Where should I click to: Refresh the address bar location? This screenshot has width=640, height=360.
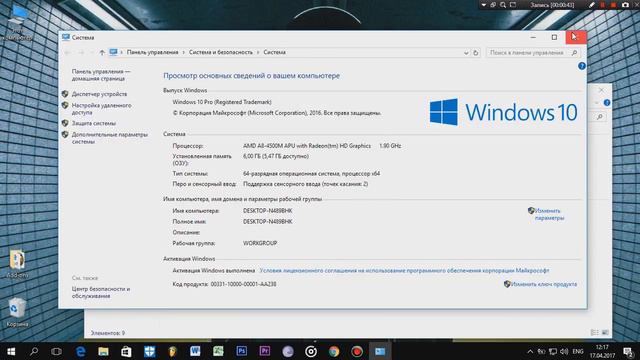[476, 53]
